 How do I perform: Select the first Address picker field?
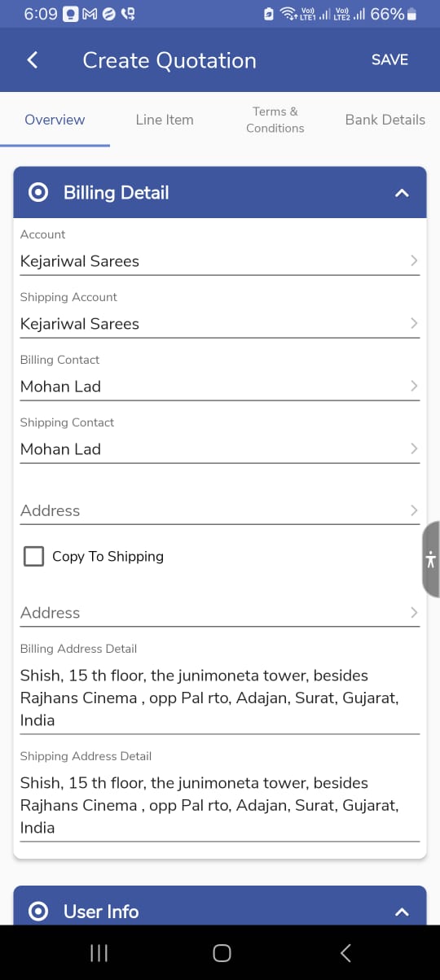point(220,510)
